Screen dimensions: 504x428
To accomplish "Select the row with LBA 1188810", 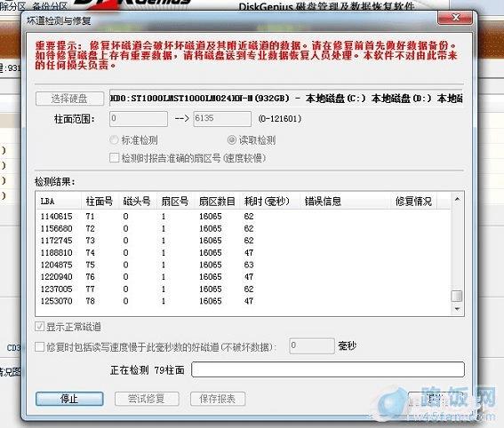I will tap(244, 252).
